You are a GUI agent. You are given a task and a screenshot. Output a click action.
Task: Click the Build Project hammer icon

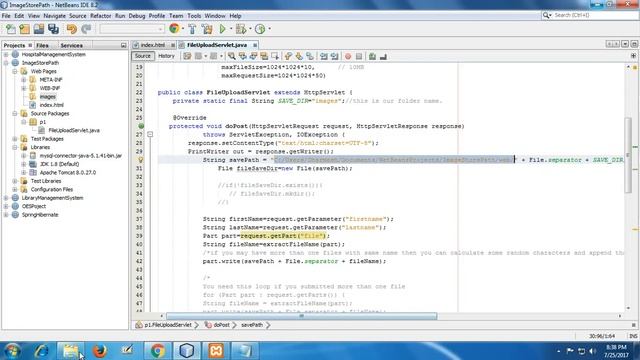tap(192, 29)
